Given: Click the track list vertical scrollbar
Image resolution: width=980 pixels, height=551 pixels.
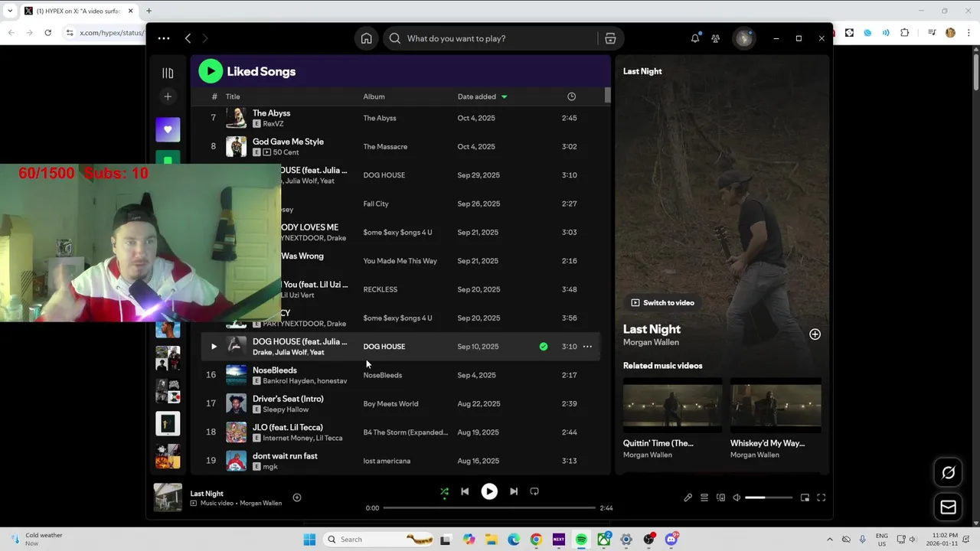Looking at the screenshot, I should (608, 96).
